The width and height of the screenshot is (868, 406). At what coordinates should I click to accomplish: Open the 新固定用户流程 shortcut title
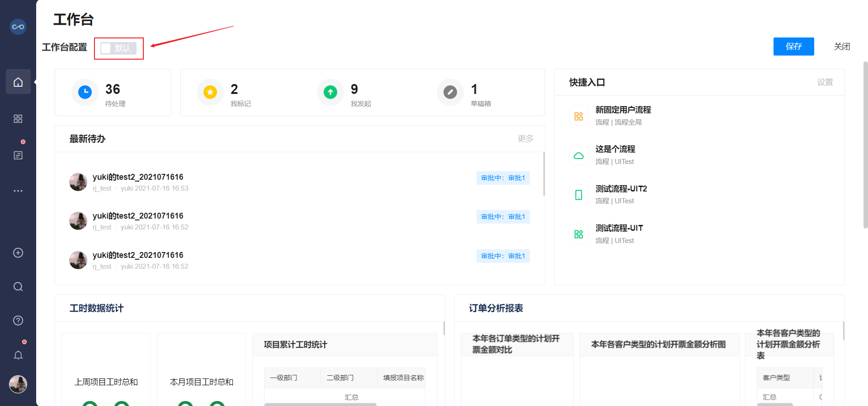coord(623,110)
